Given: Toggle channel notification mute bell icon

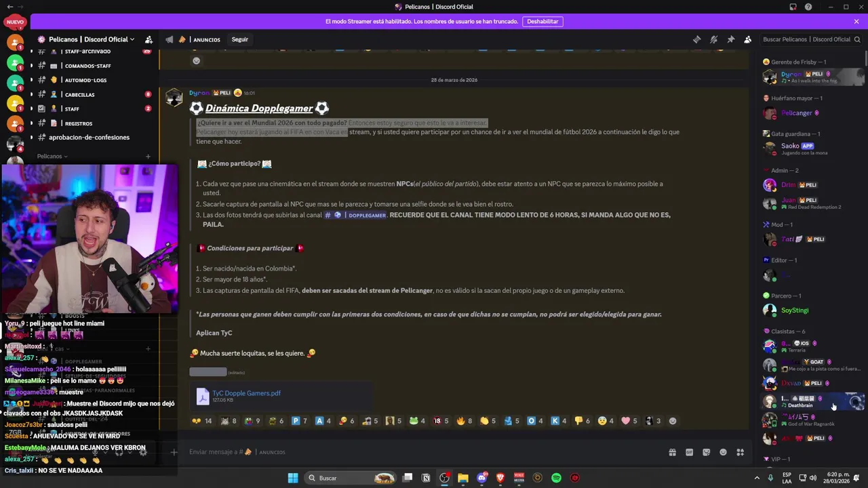Looking at the screenshot, I should click(x=713, y=39).
